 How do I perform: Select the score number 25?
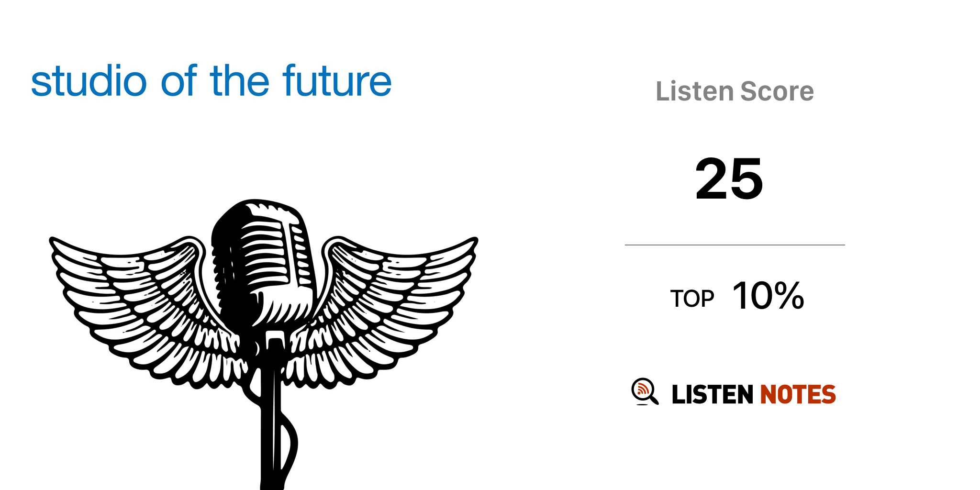[x=729, y=179]
